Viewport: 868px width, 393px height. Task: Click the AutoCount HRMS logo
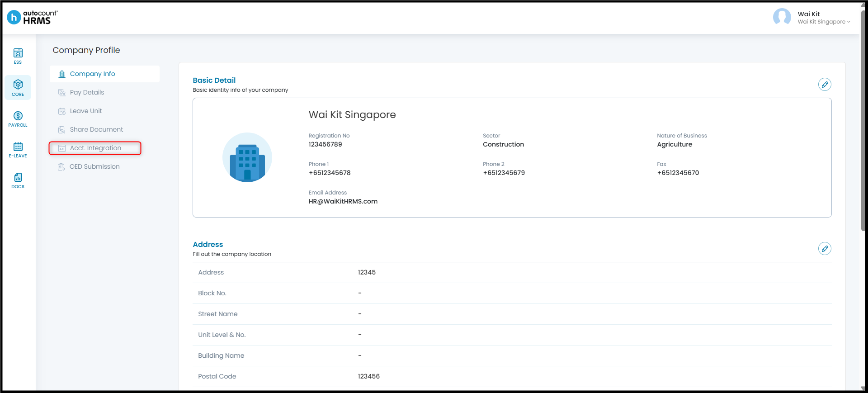pos(32,17)
